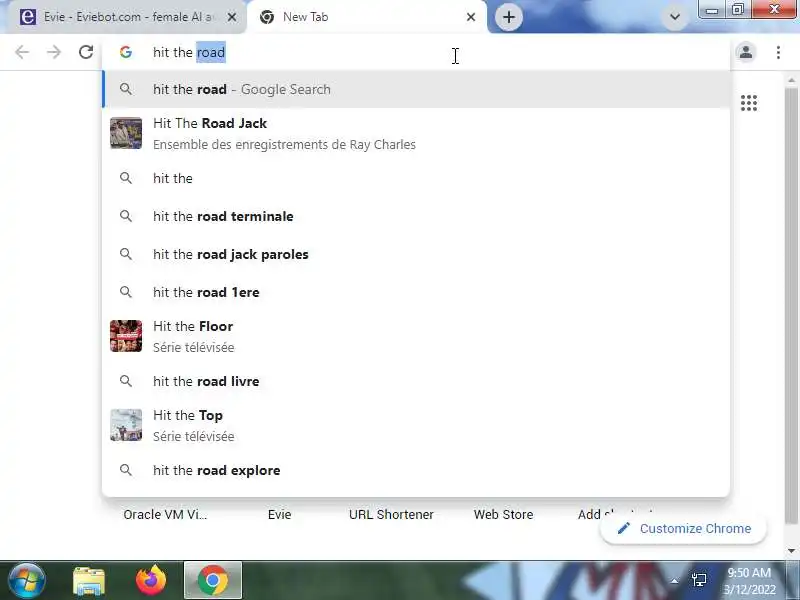Screen dimensions: 800x600
Task: Open a new tab with the plus button
Action: [508, 17]
